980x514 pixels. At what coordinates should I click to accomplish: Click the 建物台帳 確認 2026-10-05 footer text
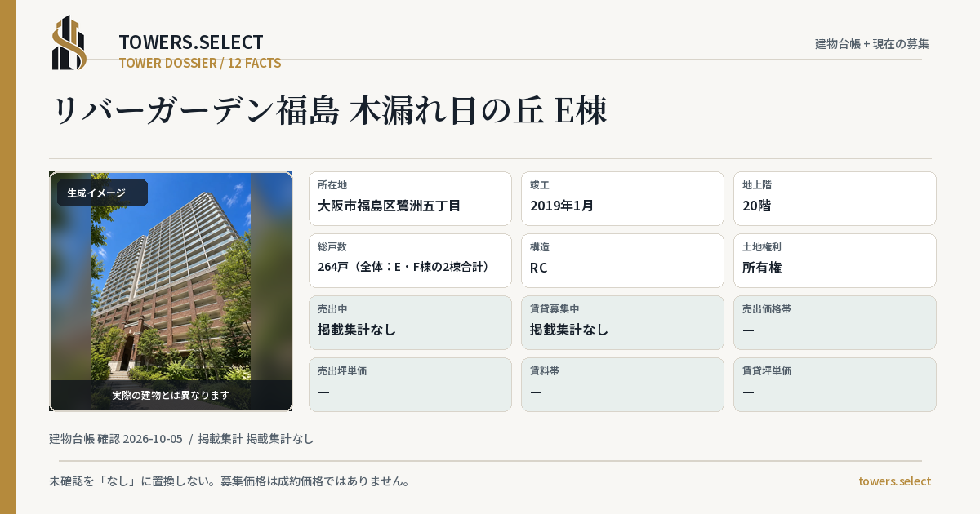pyautogui.click(x=116, y=439)
